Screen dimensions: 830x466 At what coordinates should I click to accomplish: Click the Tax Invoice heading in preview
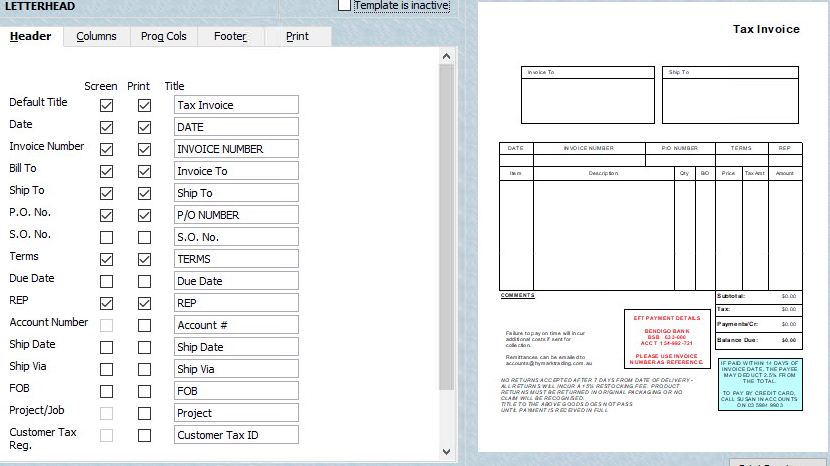[766, 29]
